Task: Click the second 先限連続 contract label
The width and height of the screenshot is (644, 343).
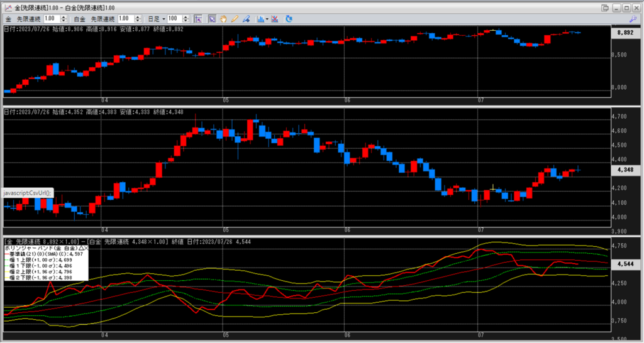Action: (103, 19)
